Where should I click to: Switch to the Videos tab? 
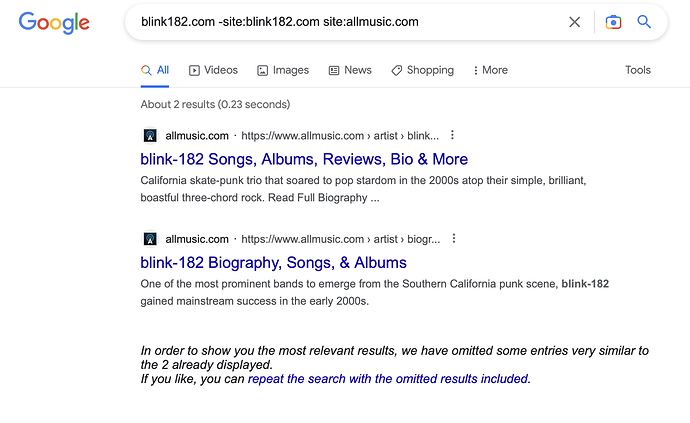tap(213, 70)
